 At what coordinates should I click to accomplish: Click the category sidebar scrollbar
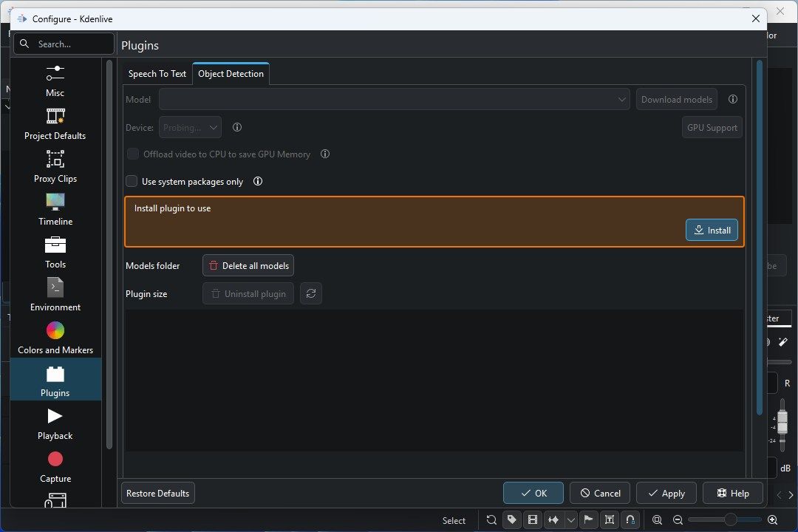tap(109, 254)
